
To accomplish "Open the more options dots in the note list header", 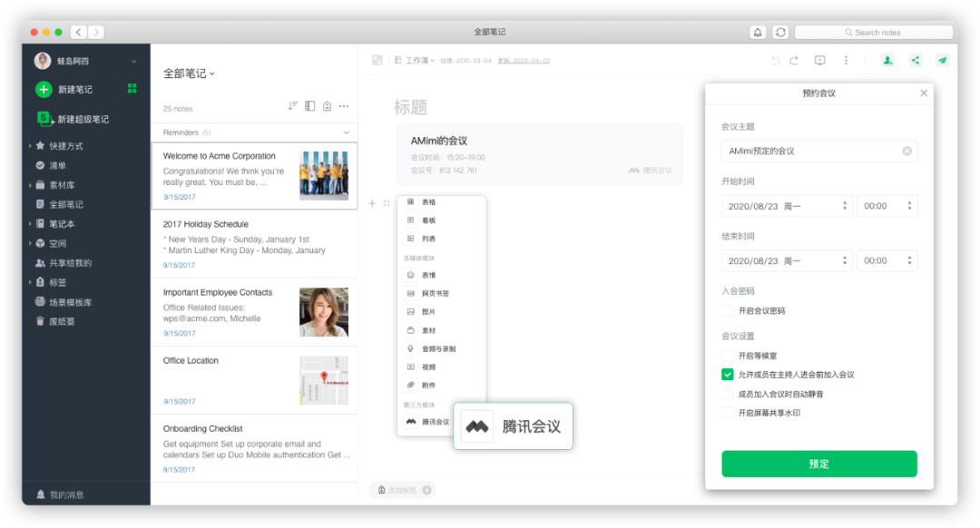I will click(x=344, y=106).
